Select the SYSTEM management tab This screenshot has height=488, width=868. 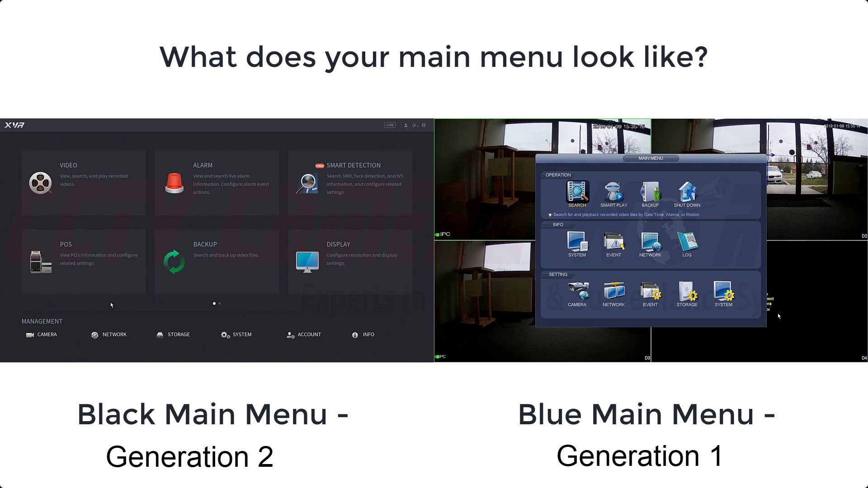pos(242,334)
